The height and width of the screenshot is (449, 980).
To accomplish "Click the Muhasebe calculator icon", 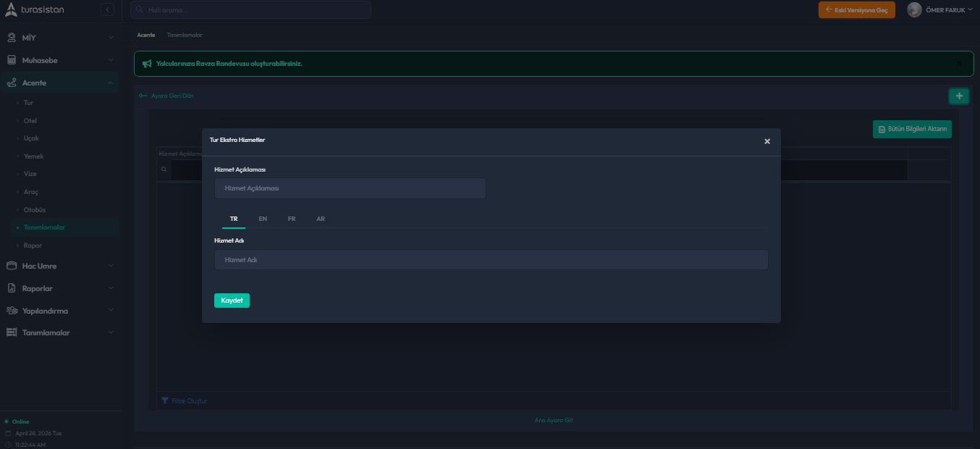I will pos(12,60).
